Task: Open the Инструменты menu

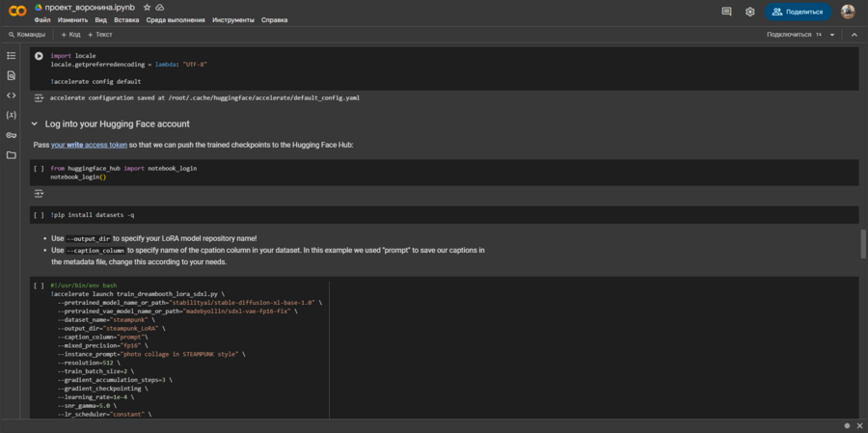Action: [232, 19]
